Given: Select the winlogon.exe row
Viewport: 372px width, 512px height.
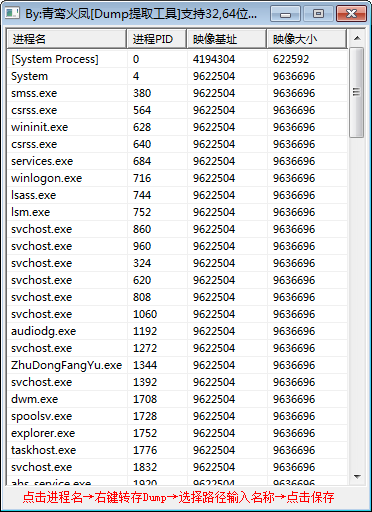Looking at the screenshot, I should pos(177,178).
